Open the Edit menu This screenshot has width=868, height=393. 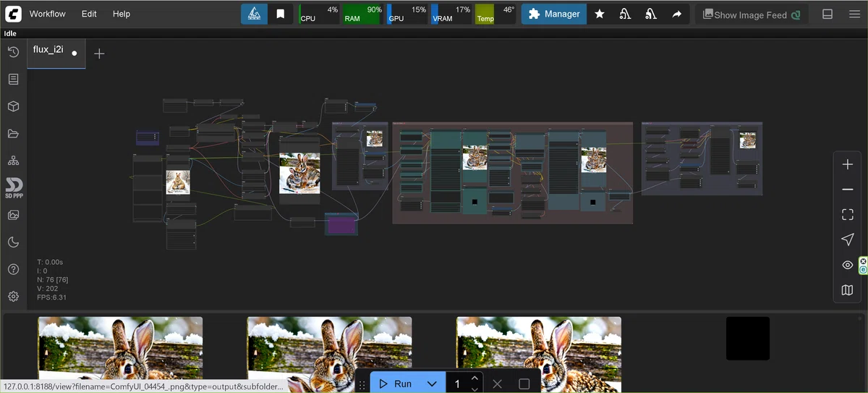click(x=89, y=14)
